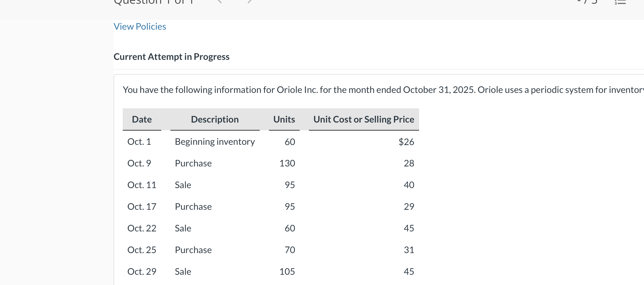Click the 105 units cell for Oct. 29
The height and width of the screenshot is (285, 644).
287,272
